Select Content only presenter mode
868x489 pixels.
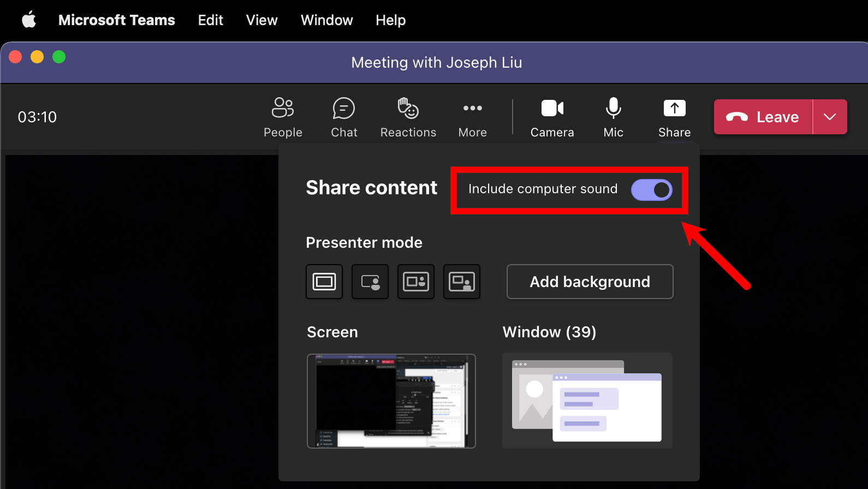pyautogui.click(x=324, y=282)
